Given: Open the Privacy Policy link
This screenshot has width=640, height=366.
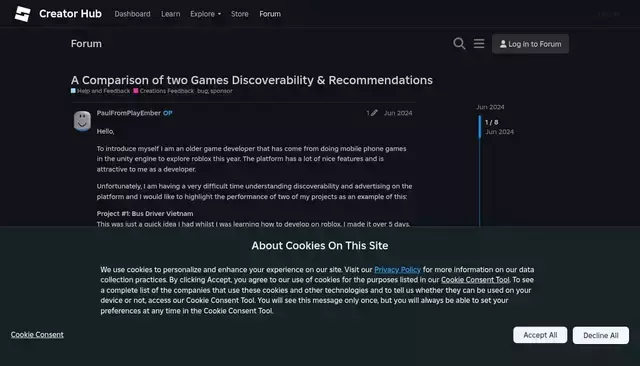Looking at the screenshot, I should pyautogui.click(x=397, y=270).
